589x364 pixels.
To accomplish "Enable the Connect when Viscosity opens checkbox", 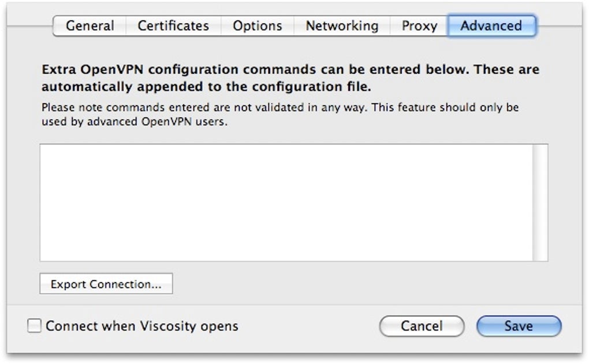I will tap(35, 326).
